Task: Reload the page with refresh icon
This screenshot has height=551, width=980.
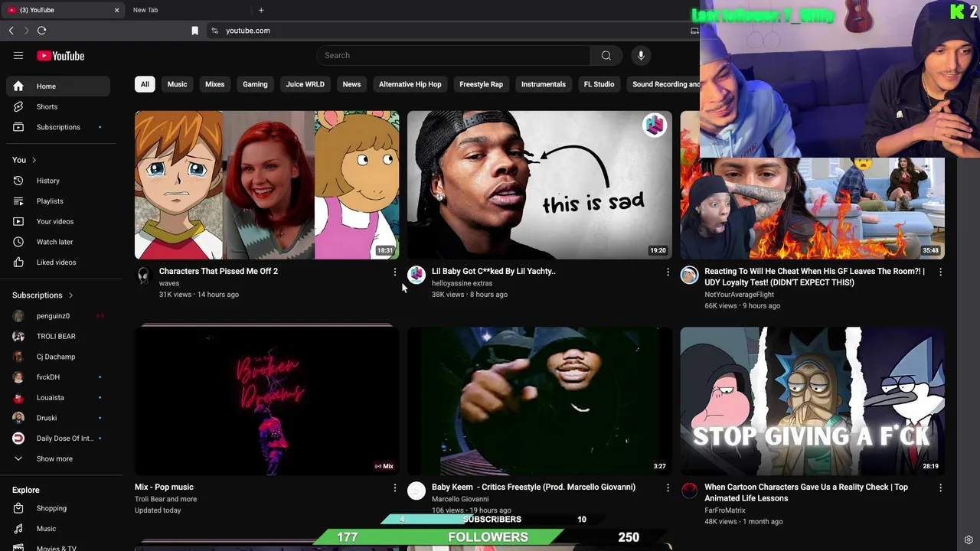Action: [41, 31]
